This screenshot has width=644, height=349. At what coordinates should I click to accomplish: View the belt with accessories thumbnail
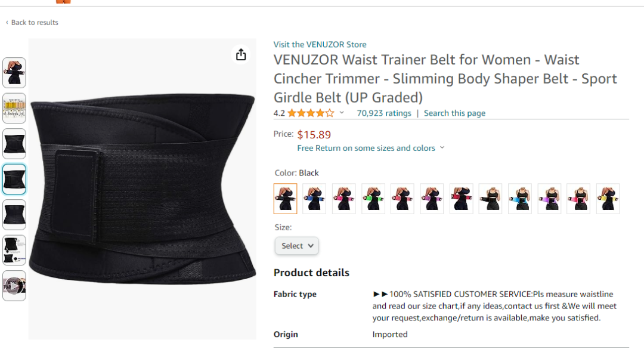pos(14,251)
